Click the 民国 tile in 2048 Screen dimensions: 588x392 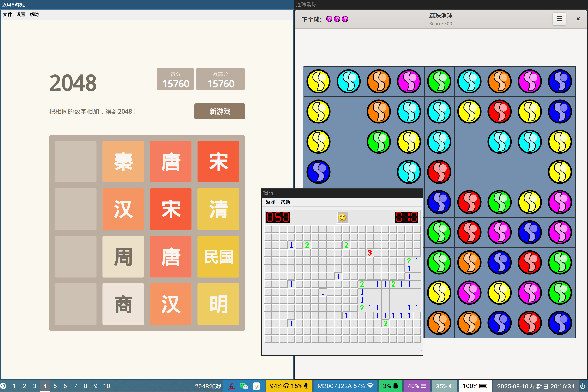click(218, 257)
